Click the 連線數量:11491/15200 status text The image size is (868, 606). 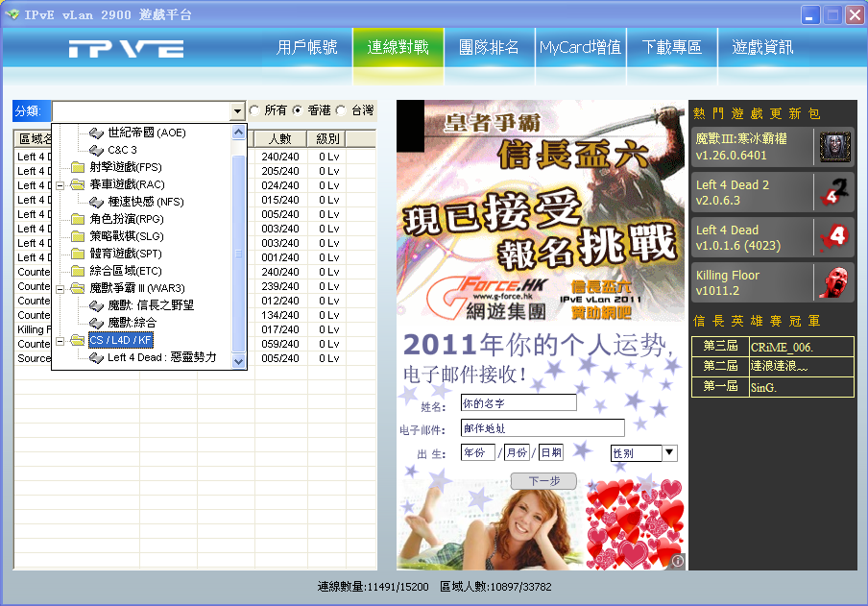click(374, 587)
